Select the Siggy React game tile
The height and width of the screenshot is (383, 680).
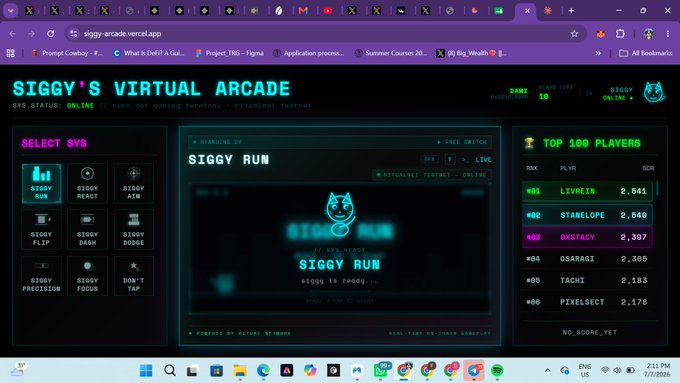[x=87, y=183]
